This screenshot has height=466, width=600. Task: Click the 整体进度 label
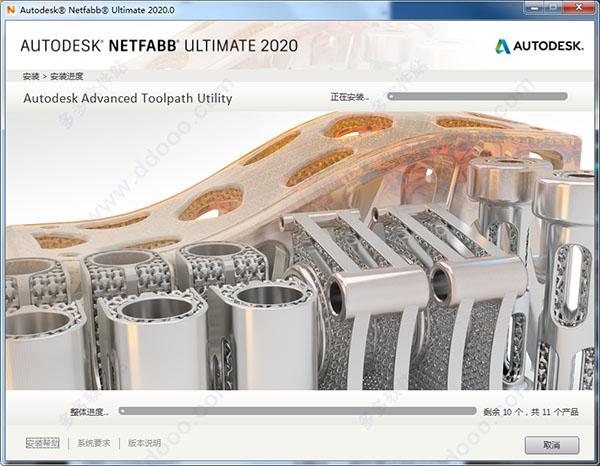coord(89,412)
